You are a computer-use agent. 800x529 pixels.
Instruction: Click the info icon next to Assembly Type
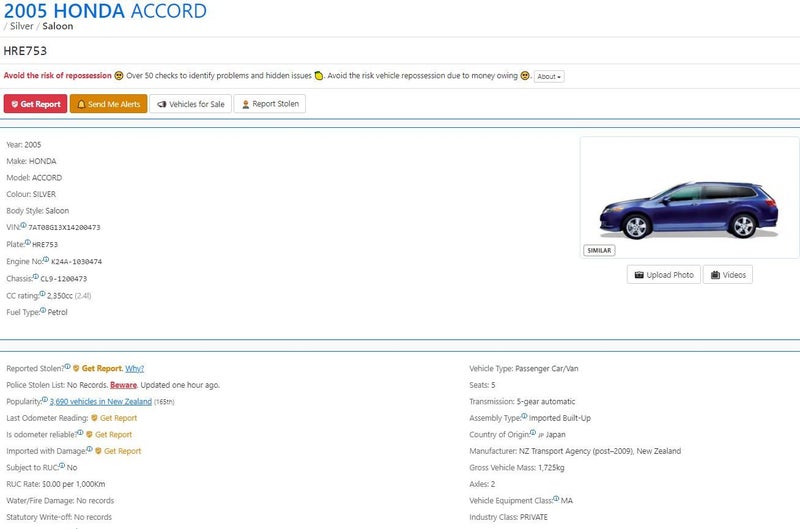click(x=524, y=416)
